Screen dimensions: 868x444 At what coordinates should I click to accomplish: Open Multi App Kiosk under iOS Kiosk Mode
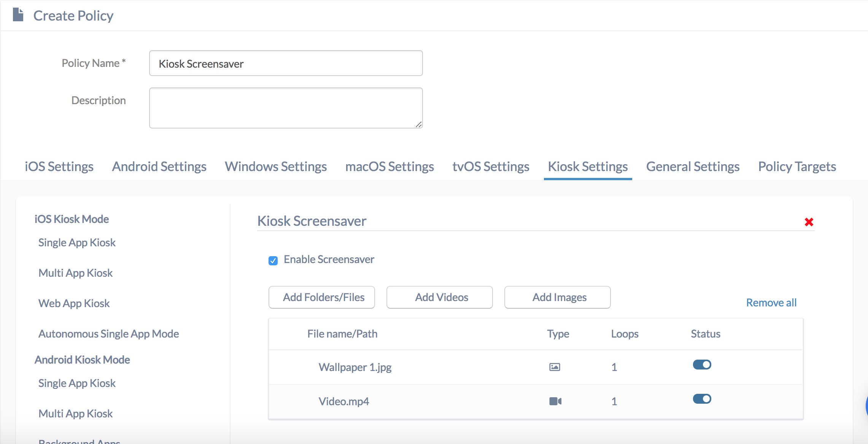click(76, 273)
